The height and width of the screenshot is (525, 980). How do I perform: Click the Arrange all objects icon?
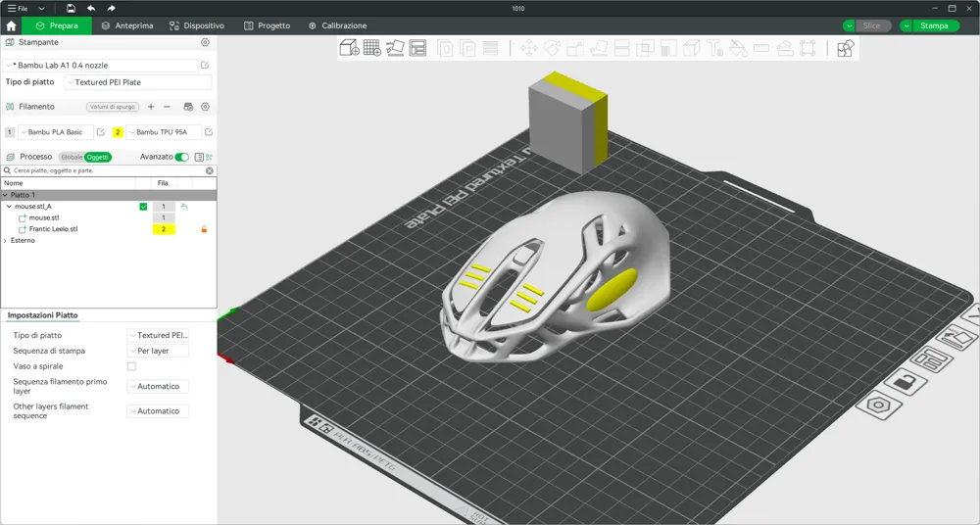coord(417,47)
